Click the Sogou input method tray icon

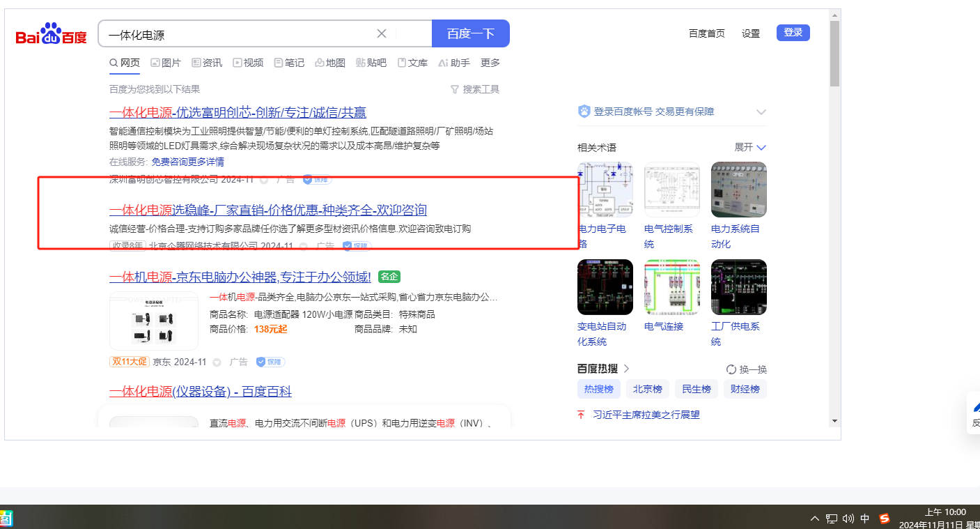click(x=885, y=519)
